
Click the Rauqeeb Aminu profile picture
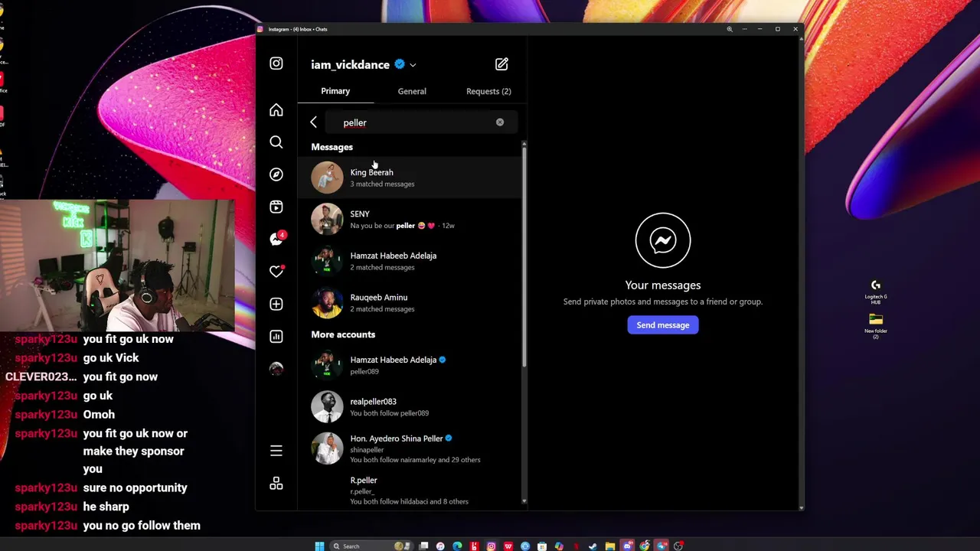point(327,302)
